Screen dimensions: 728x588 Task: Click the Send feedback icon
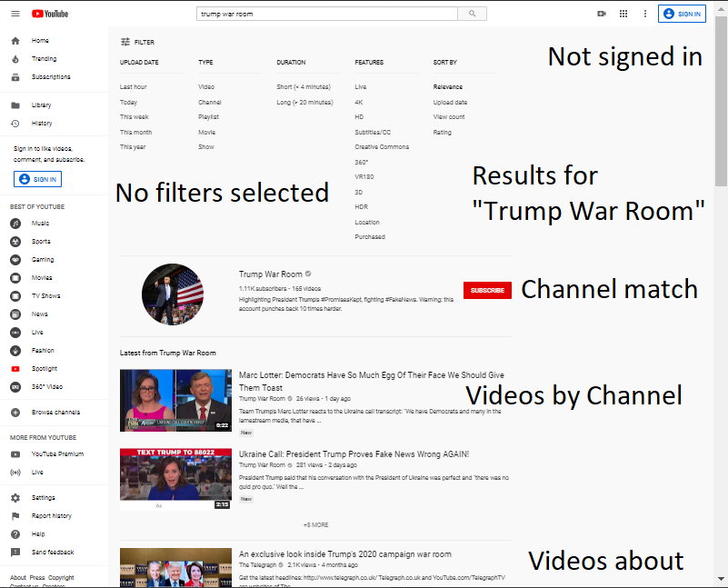click(x=15, y=553)
